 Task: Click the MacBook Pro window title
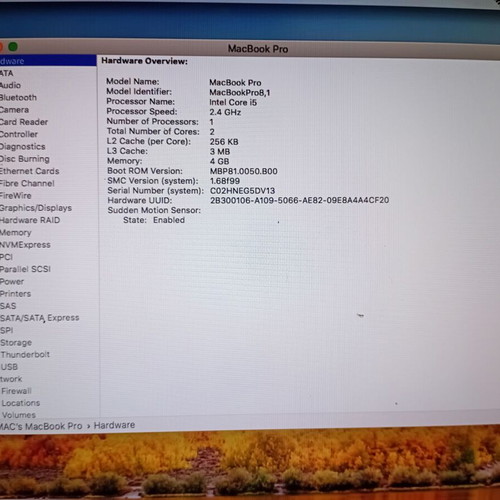(x=258, y=49)
